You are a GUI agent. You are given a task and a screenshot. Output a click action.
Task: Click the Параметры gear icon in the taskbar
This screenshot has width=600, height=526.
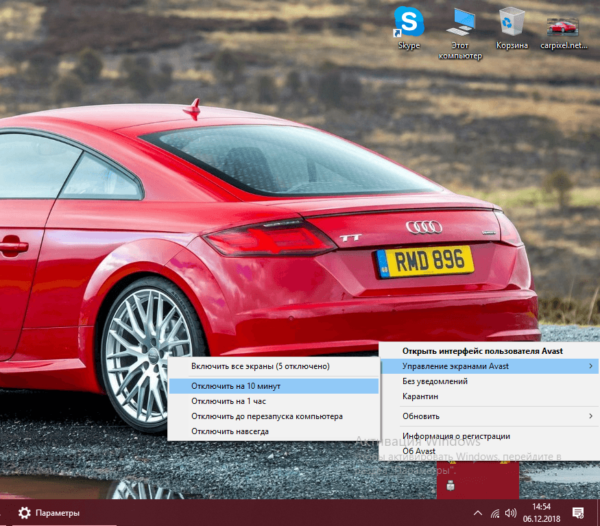(24, 513)
